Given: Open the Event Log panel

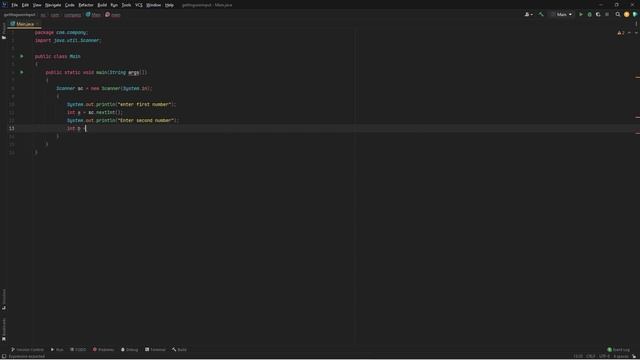Looking at the screenshot, I should pos(618,350).
